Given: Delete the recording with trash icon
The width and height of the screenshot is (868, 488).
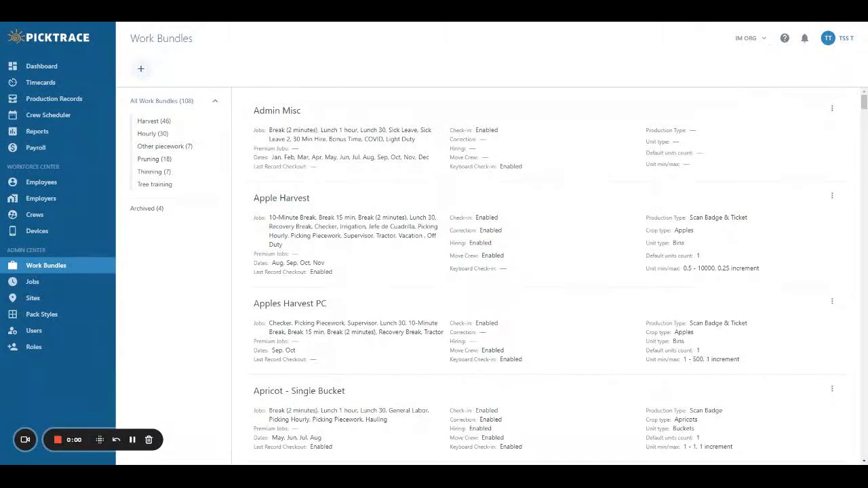Looking at the screenshot, I should pos(149,440).
